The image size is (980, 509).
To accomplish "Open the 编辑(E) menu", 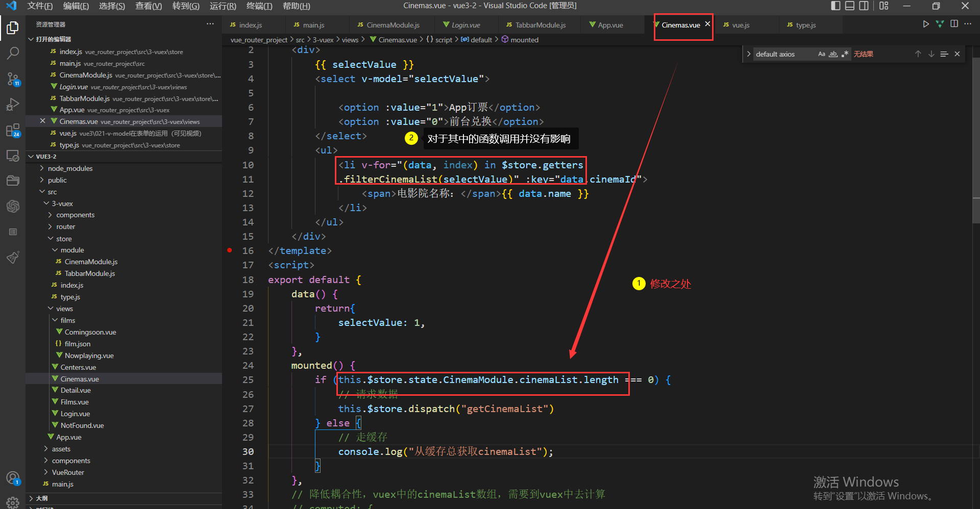I will 76,6.
